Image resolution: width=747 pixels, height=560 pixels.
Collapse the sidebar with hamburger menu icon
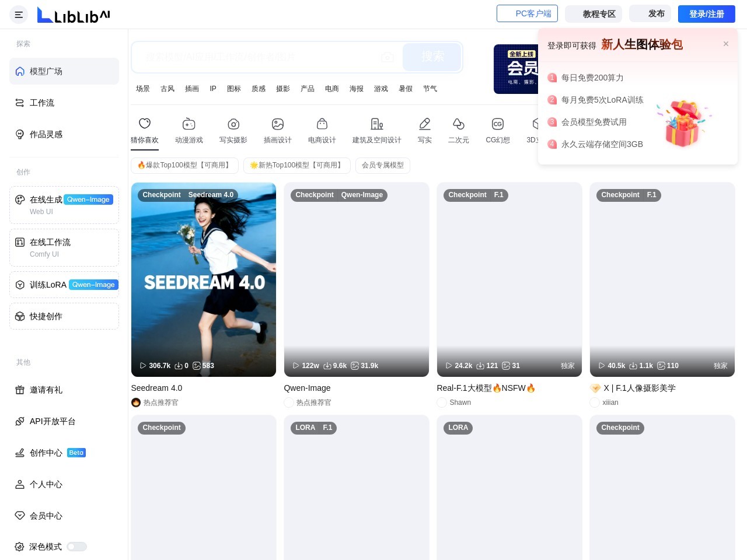pyautogui.click(x=19, y=15)
